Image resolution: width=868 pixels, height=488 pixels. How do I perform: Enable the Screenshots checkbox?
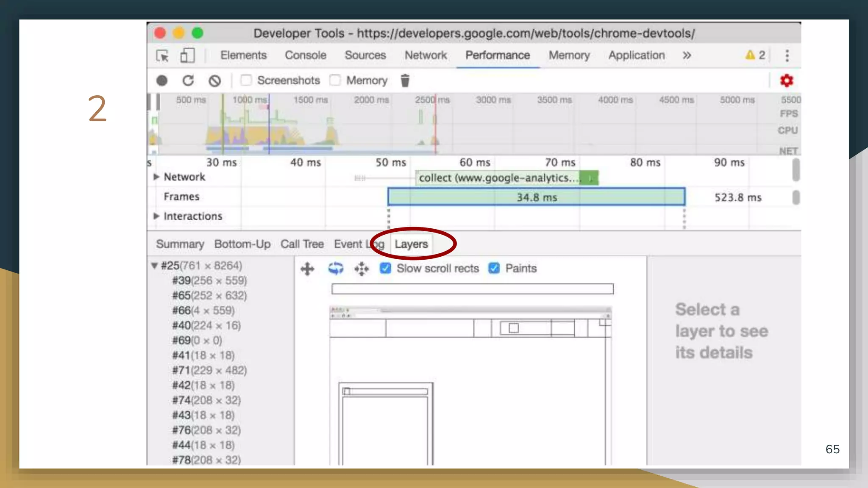(246, 80)
